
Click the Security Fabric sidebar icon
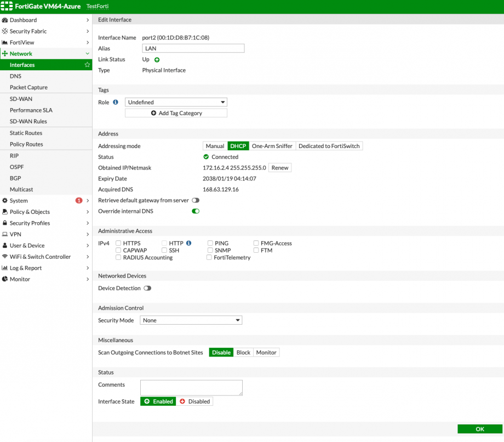click(x=4, y=31)
